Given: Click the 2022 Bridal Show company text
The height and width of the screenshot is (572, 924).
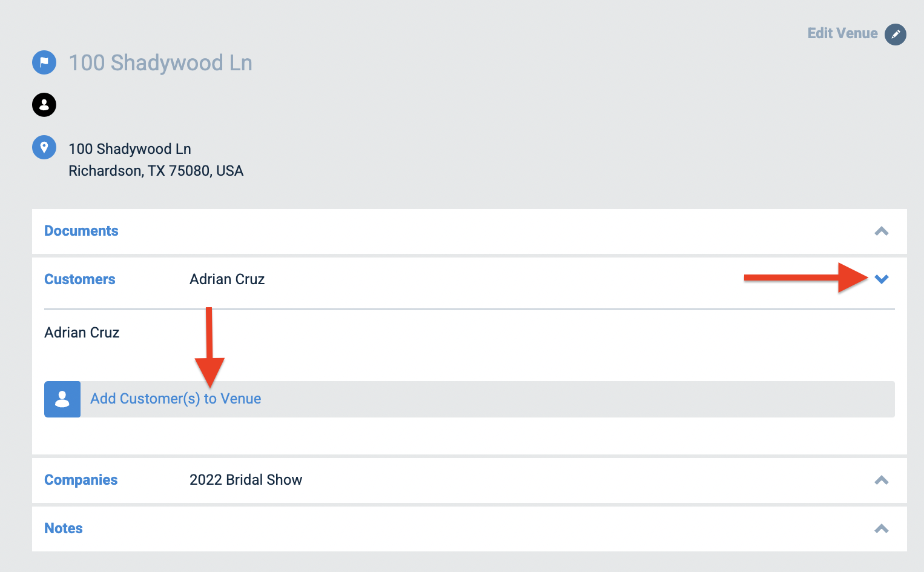Looking at the screenshot, I should (x=246, y=480).
